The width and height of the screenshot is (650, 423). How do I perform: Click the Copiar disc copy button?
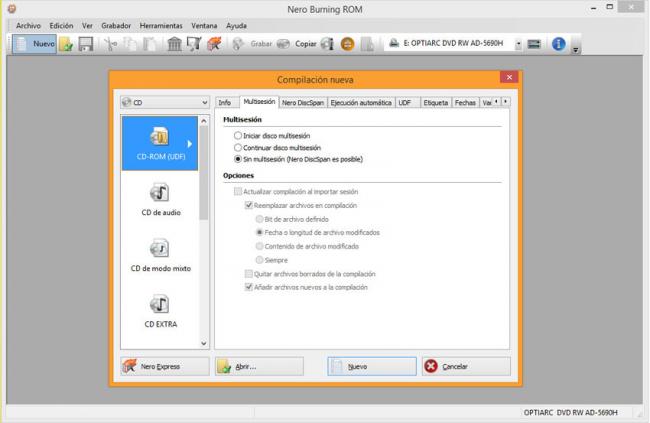tap(297, 44)
